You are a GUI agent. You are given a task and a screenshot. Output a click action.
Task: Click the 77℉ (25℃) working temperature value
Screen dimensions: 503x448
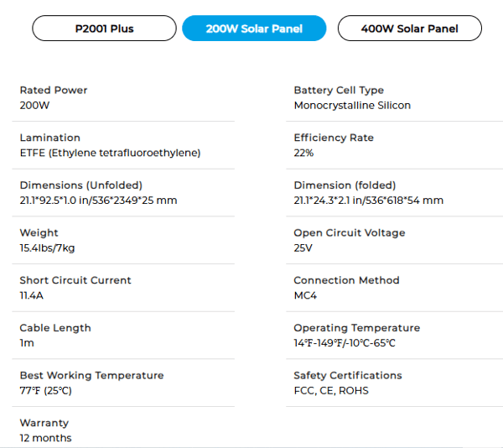[46, 391]
